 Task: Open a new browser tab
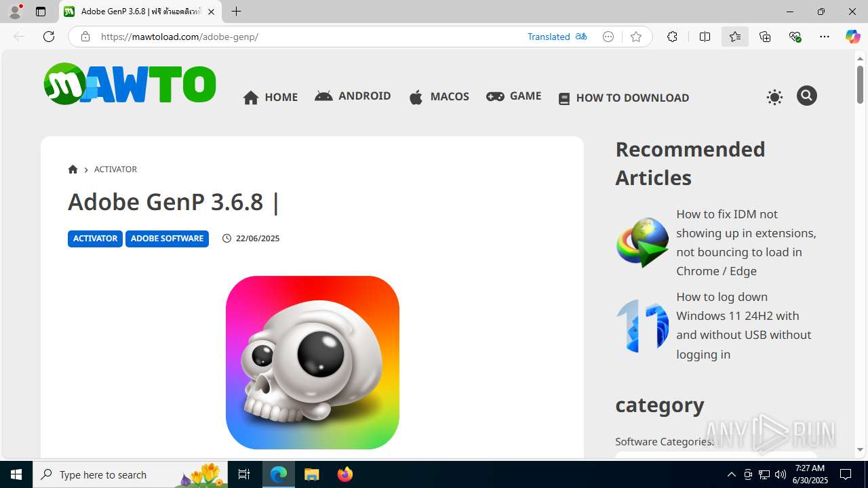236,12
